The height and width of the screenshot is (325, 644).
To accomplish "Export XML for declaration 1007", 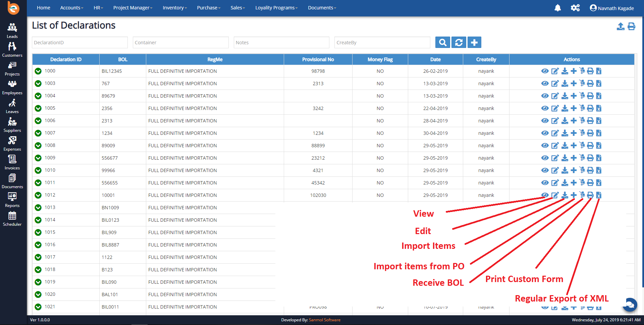I will 599,133.
